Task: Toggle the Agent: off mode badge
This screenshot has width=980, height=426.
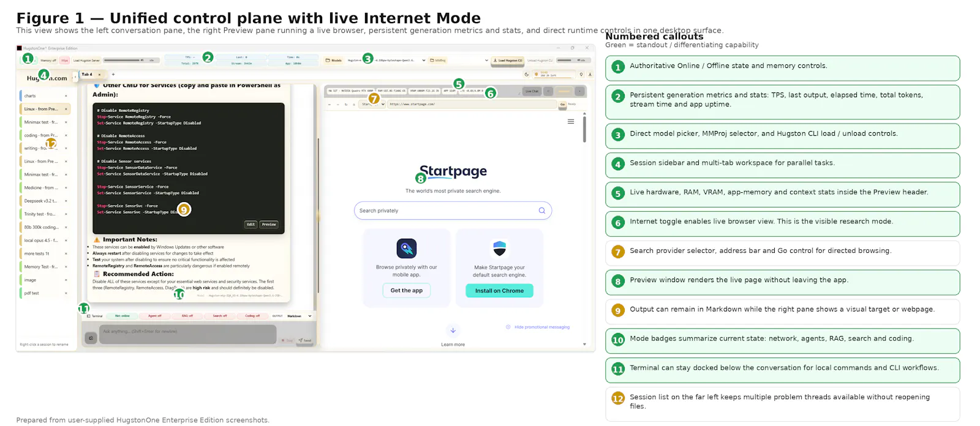Action: click(155, 316)
